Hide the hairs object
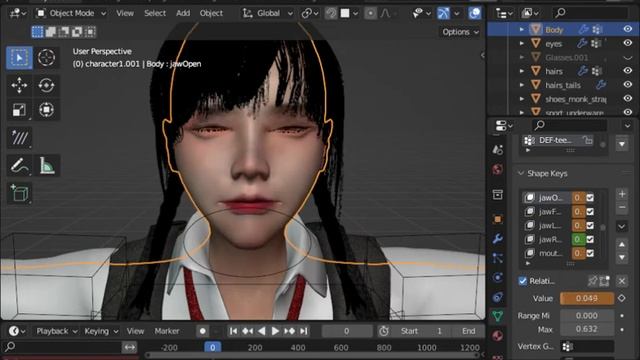Image resolution: width=640 pixels, height=360 pixels. tap(627, 71)
